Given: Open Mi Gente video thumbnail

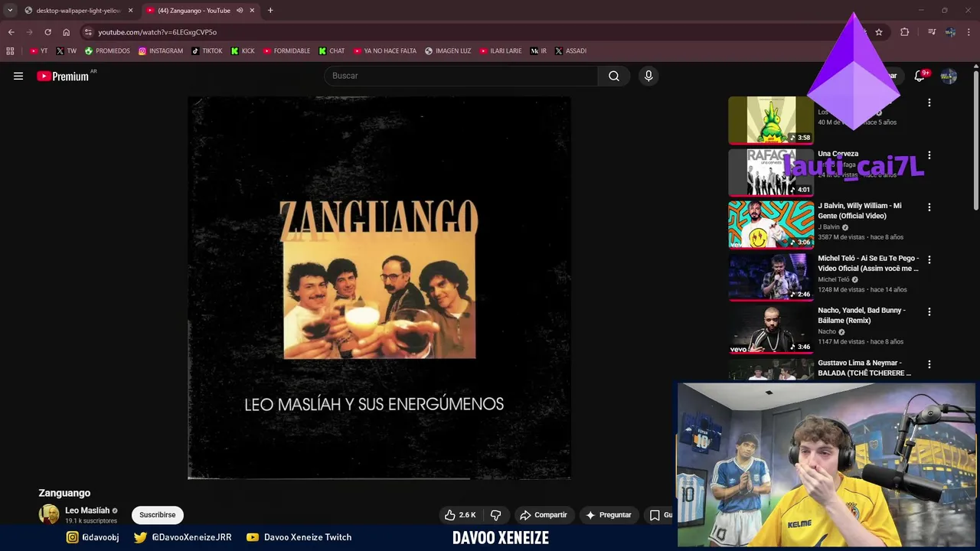Looking at the screenshot, I should point(771,224).
